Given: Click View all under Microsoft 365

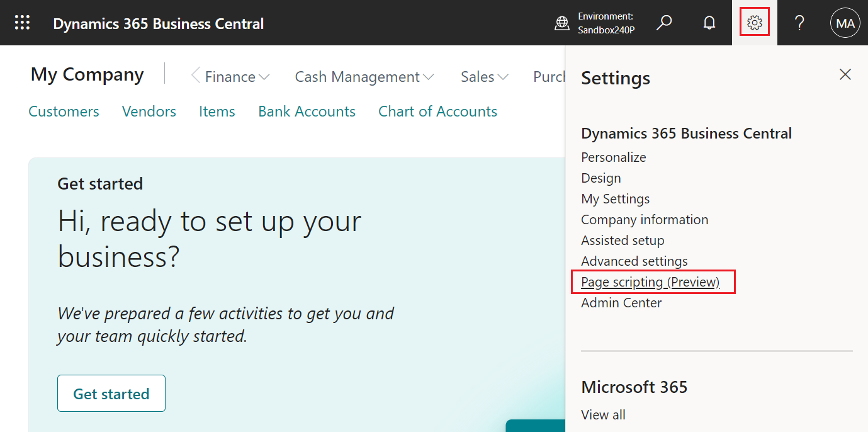Looking at the screenshot, I should pos(603,414).
